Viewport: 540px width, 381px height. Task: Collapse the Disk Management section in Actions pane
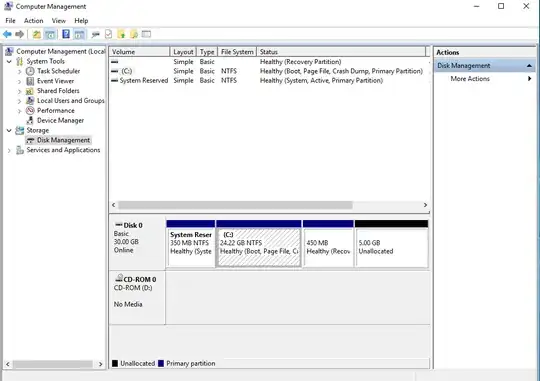[529, 65]
